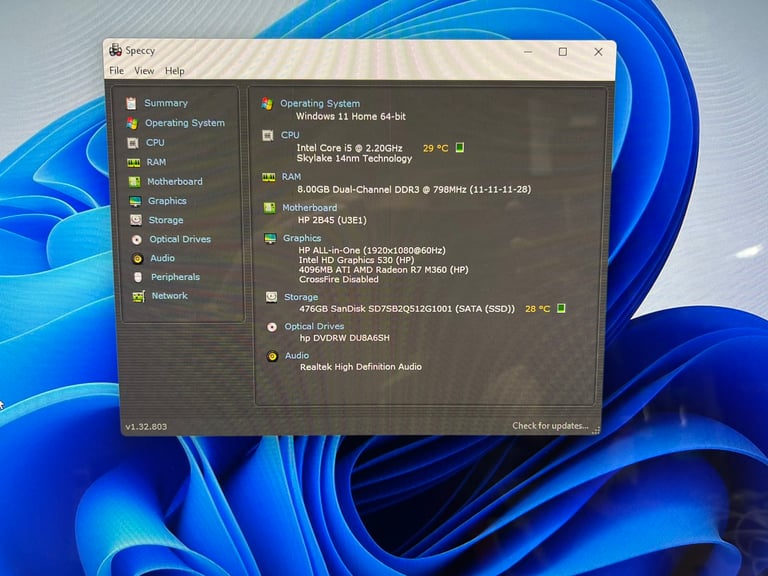Open the File menu
Image resolution: width=768 pixels, height=576 pixels.
click(117, 71)
